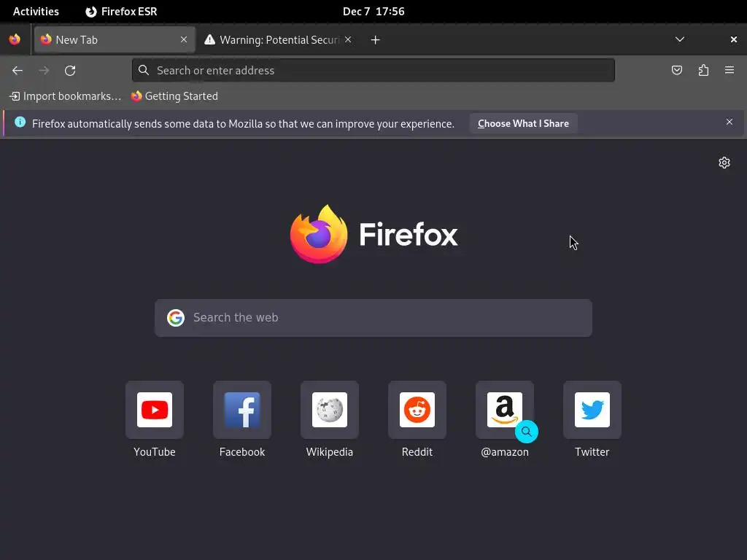Click Choose What I Share button

[523, 123]
